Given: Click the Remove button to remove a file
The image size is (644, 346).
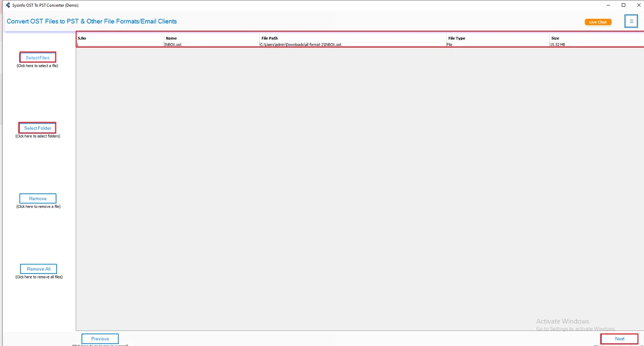Looking at the screenshot, I should click(37, 198).
